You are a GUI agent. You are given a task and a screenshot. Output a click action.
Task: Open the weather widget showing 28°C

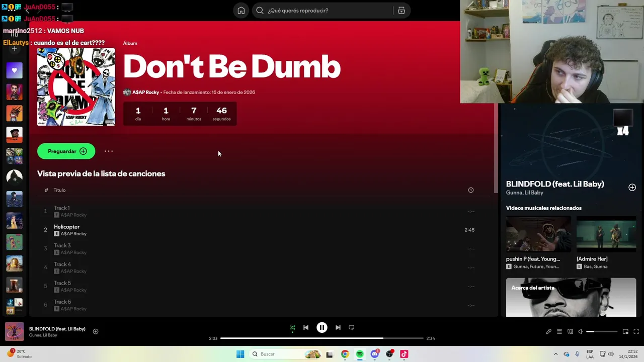(19, 354)
